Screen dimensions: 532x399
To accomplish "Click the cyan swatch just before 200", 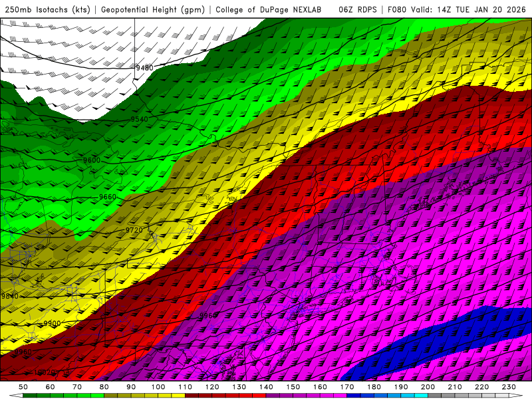I will (x=421, y=396).
